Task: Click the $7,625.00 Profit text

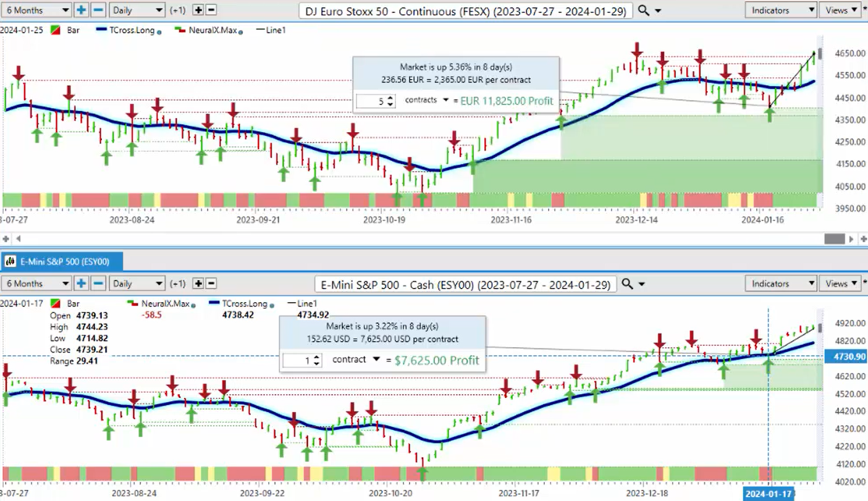Action: coord(437,360)
